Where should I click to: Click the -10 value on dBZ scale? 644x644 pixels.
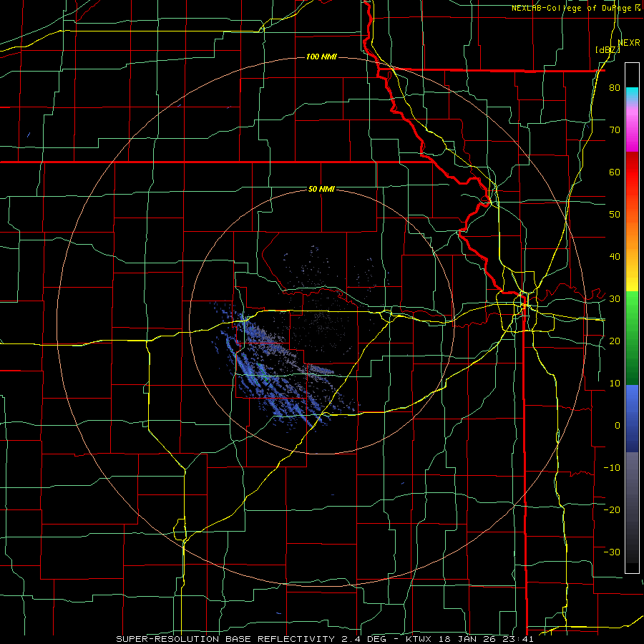pyautogui.click(x=612, y=467)
